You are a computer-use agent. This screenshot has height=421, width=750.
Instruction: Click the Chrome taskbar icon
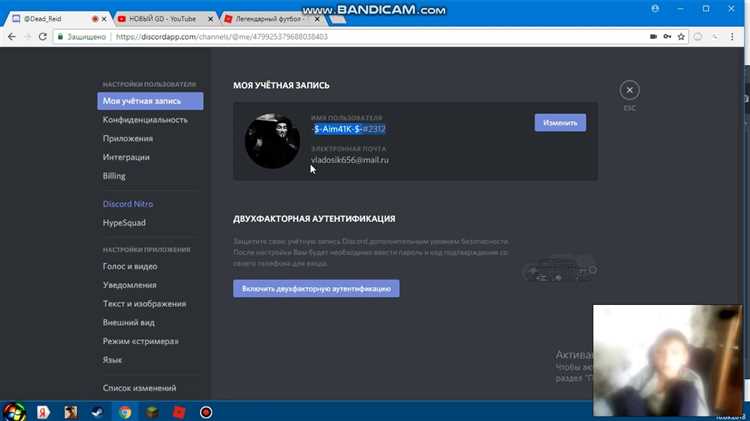(125, 412)
